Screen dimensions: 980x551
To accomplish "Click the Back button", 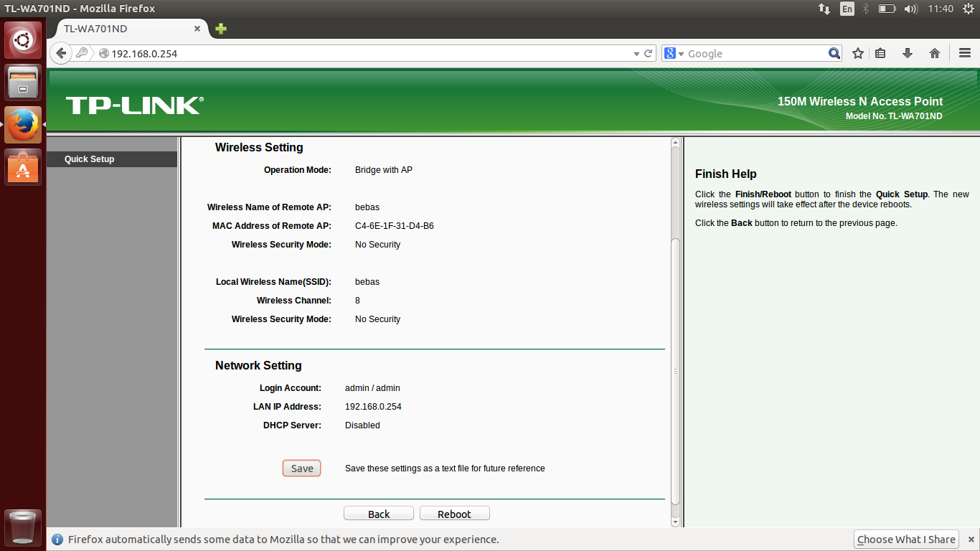I will tap(379, 514).
